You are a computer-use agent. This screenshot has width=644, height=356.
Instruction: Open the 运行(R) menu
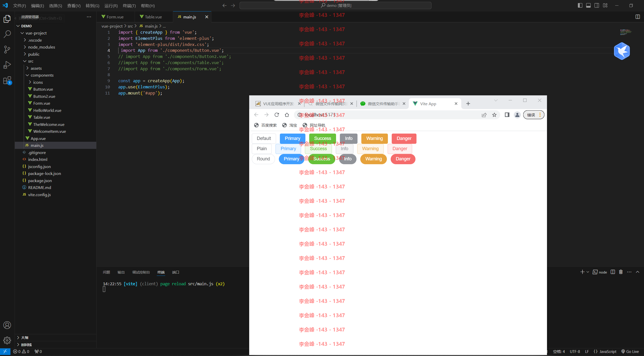[111, 6]
